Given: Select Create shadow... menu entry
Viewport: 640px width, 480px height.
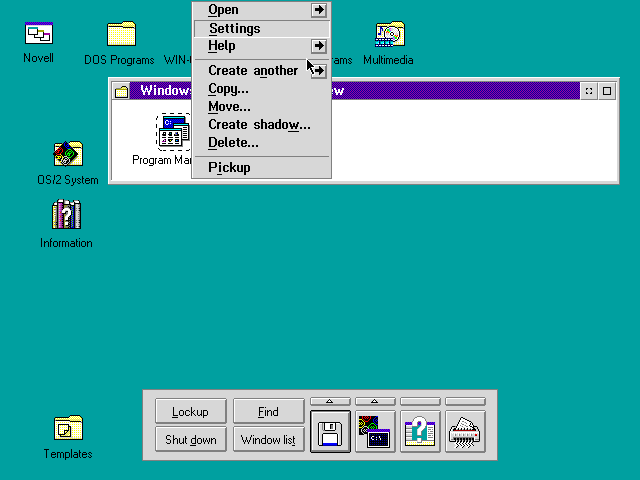Looking at the screenshot, I should pyautogui.click(x=262, y=125).
